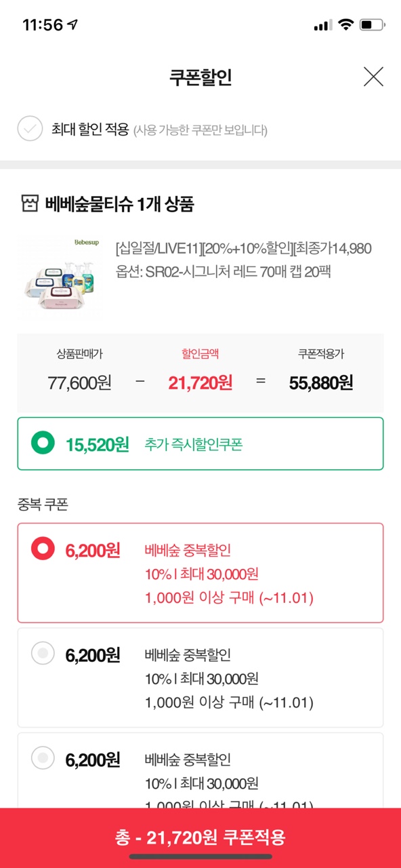Close the 쿠폰할인 coupon dialog
401x868 pixels.
click(x=373, y=77)
